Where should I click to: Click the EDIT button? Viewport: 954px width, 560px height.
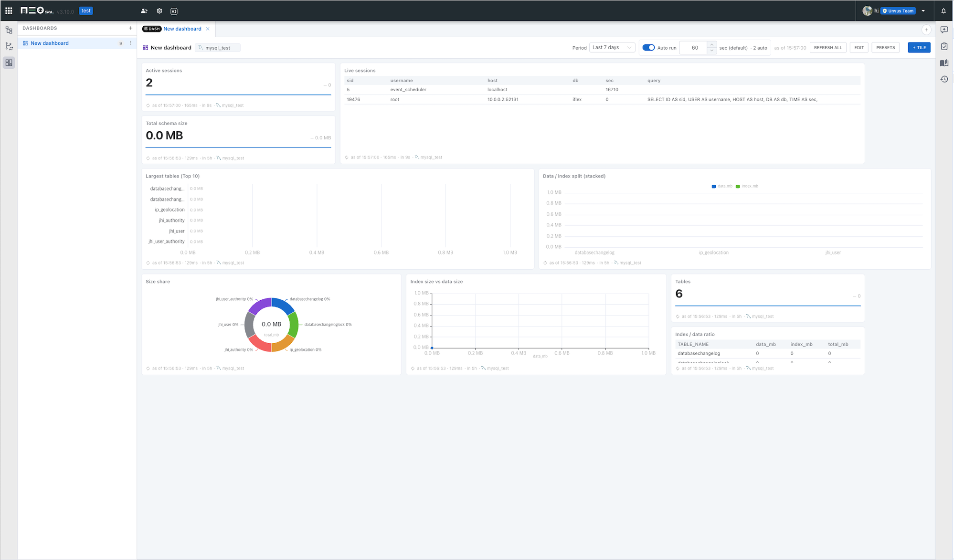(x=859, y=48)
